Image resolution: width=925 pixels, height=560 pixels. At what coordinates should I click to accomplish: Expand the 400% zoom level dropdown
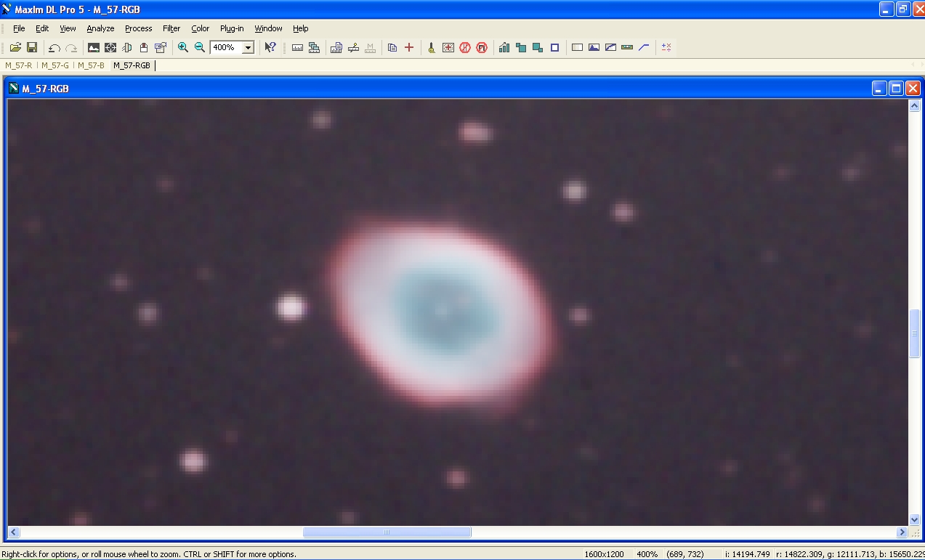click(248, 48)
